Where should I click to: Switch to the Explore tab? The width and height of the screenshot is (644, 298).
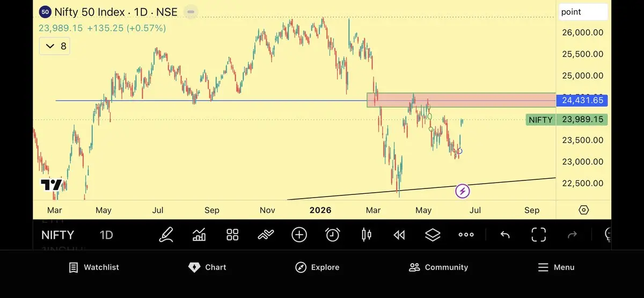pyautogui.click(x=317, y=267)
